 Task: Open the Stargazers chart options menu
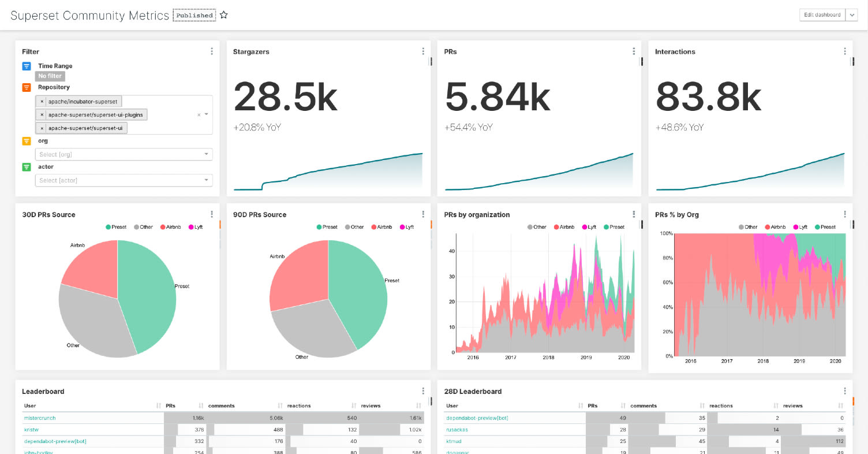point(423,51)
